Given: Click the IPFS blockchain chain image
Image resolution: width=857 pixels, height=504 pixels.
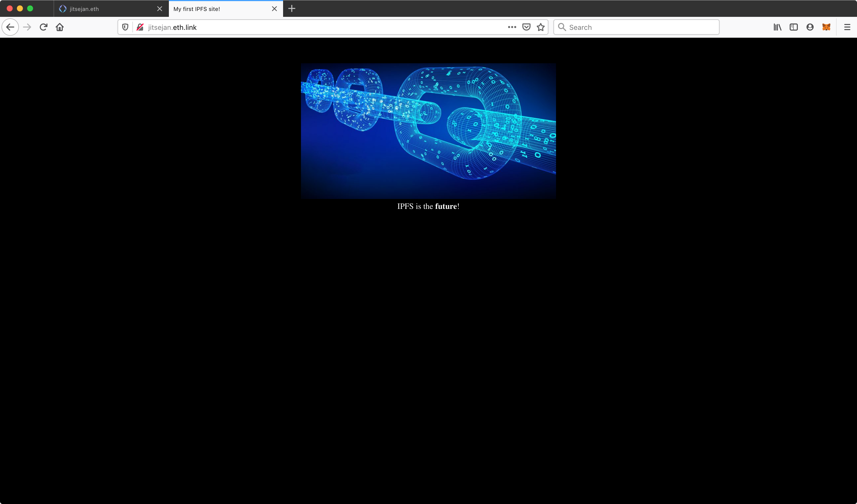Looking at the screenshot, I should pyautogui.click(x=428, y=131).
